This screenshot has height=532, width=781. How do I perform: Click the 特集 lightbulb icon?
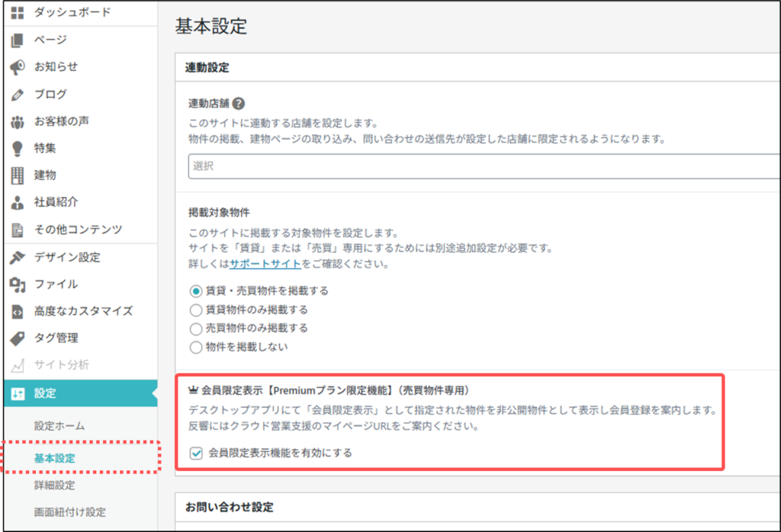tap(18, 149)
